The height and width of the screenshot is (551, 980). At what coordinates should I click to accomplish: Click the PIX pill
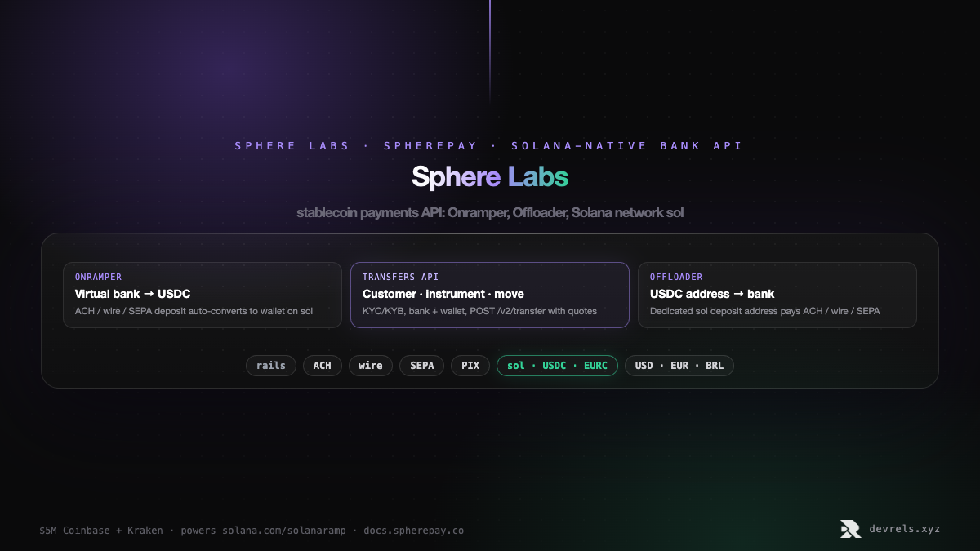pyautogui.click(x=470, y=366)
